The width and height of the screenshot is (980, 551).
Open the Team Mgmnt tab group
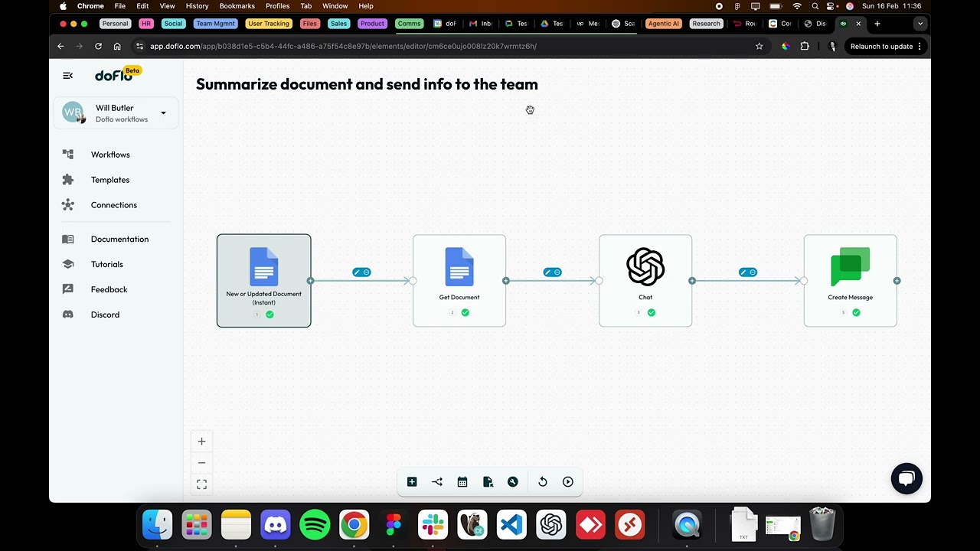[215, 24]
